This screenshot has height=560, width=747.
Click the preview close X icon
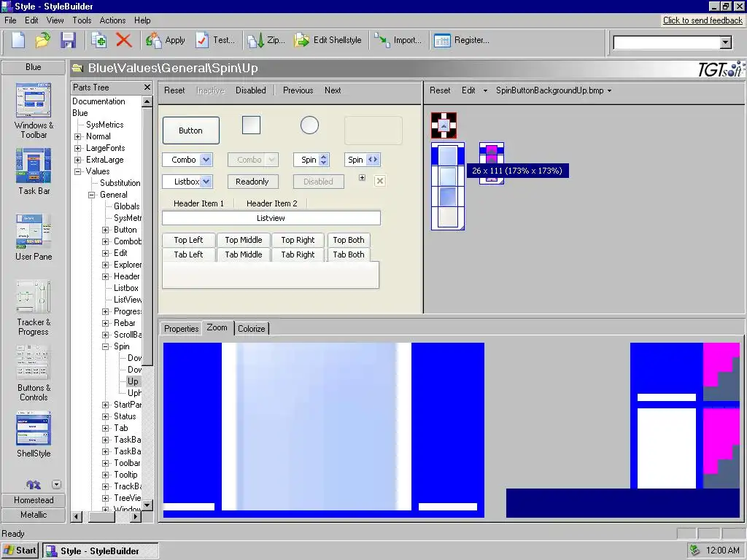[x=379, y=181]
